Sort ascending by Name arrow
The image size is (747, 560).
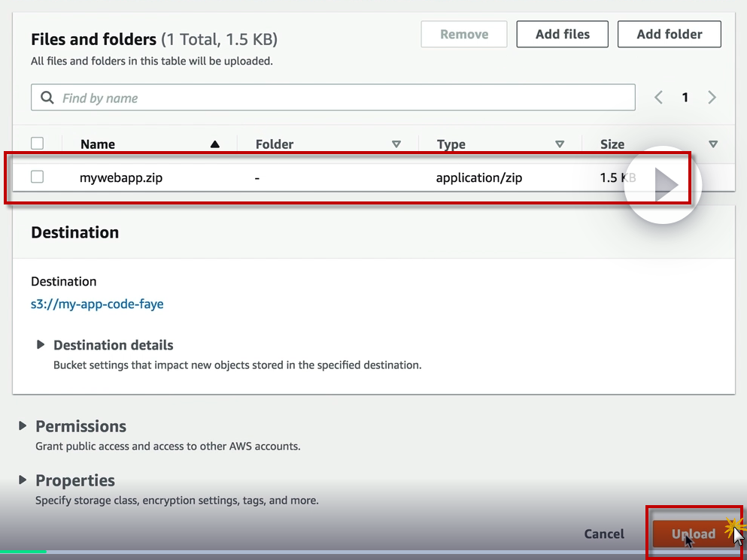tap(215, 144)
